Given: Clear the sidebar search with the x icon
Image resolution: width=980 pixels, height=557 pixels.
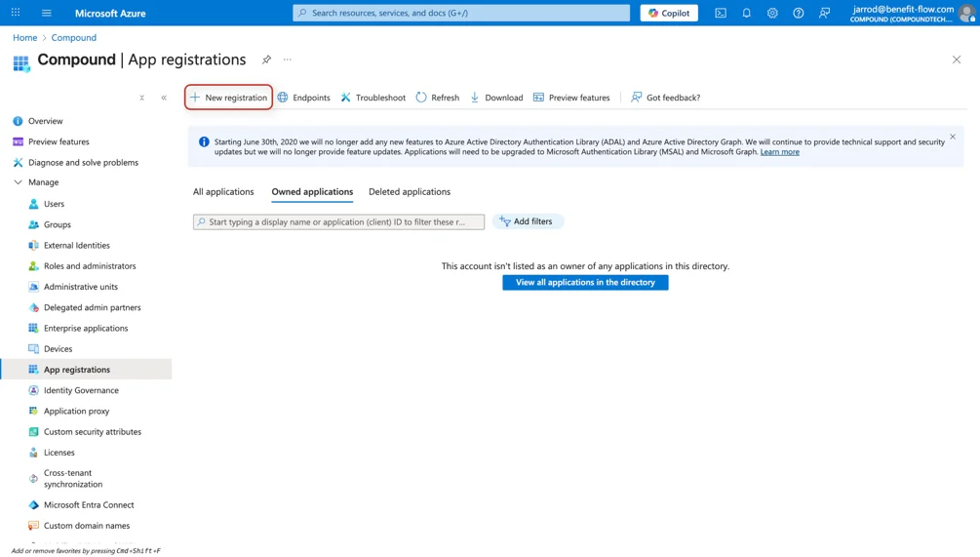Looking at the screenshot, I should [x=141, y=98].
